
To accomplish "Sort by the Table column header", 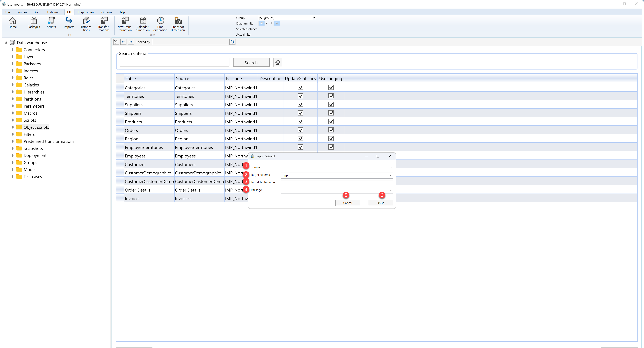I will (x=149, y=78).
